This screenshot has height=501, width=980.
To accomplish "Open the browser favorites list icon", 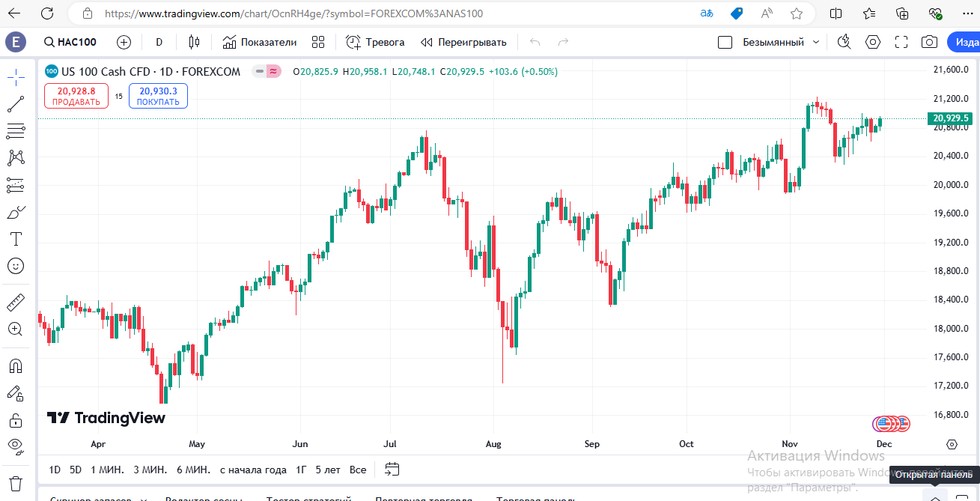I will (x=869, y=13).
